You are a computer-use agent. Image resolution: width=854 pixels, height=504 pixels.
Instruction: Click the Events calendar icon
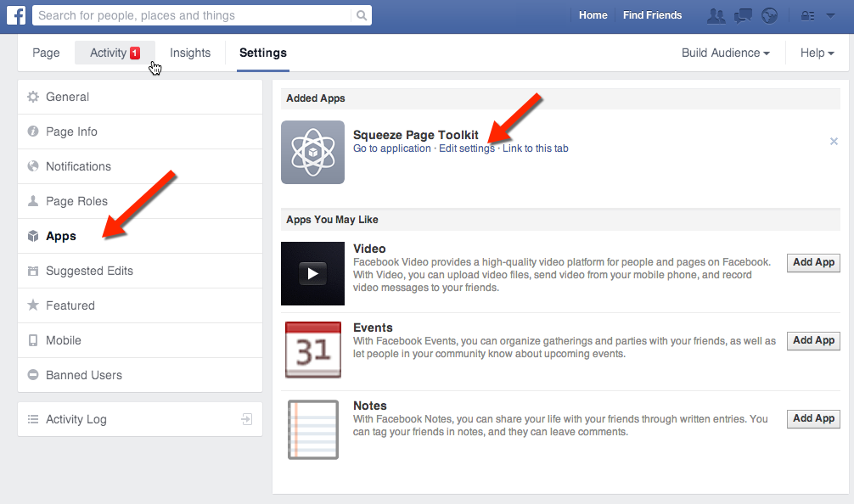pyautogui.click(x=312, y=350)
